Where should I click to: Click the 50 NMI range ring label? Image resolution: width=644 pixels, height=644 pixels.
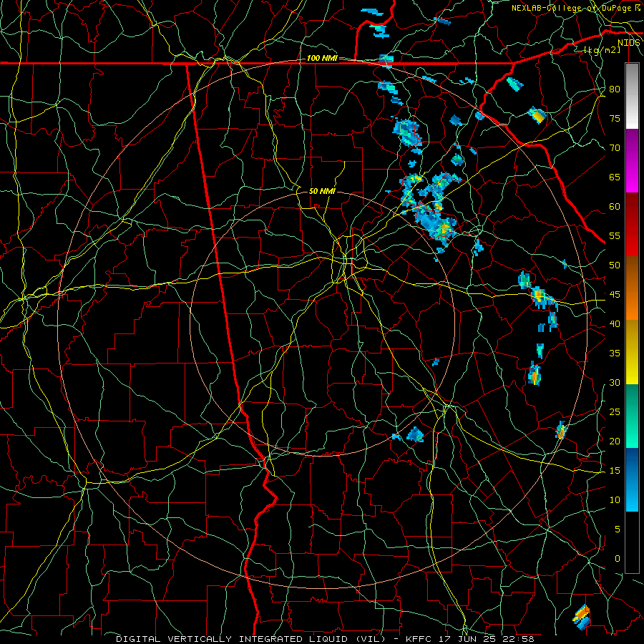322,191
